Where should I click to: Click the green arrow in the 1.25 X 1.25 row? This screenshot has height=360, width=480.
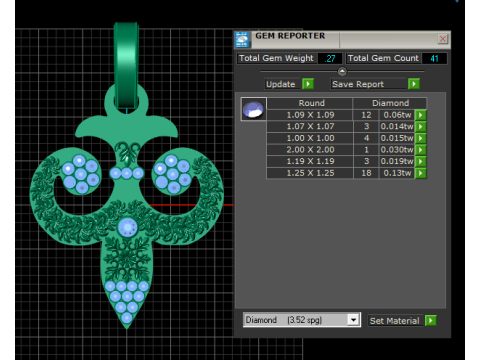(421, 173)
